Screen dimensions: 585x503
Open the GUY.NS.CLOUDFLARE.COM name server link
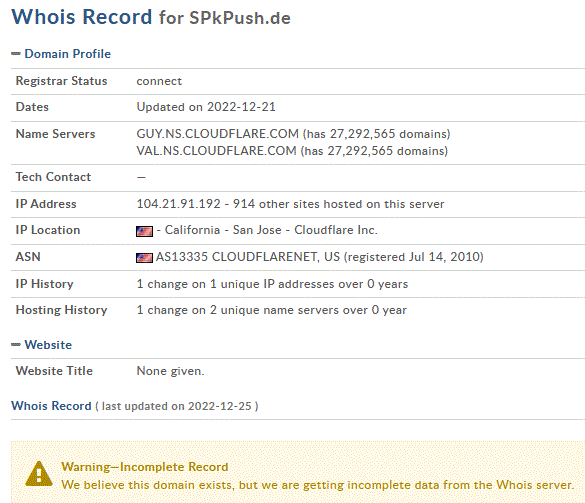pos(218,134)
